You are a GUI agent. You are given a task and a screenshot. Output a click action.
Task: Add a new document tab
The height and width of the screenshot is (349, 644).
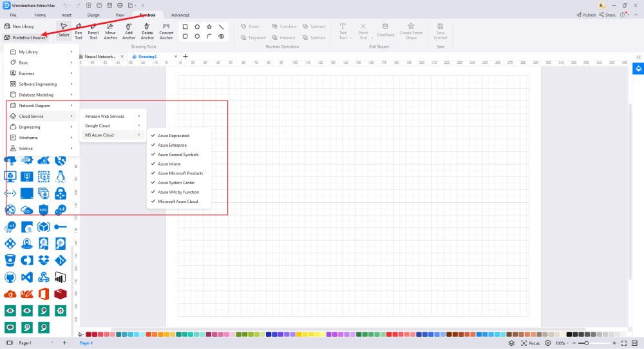(x=185, y=56)
